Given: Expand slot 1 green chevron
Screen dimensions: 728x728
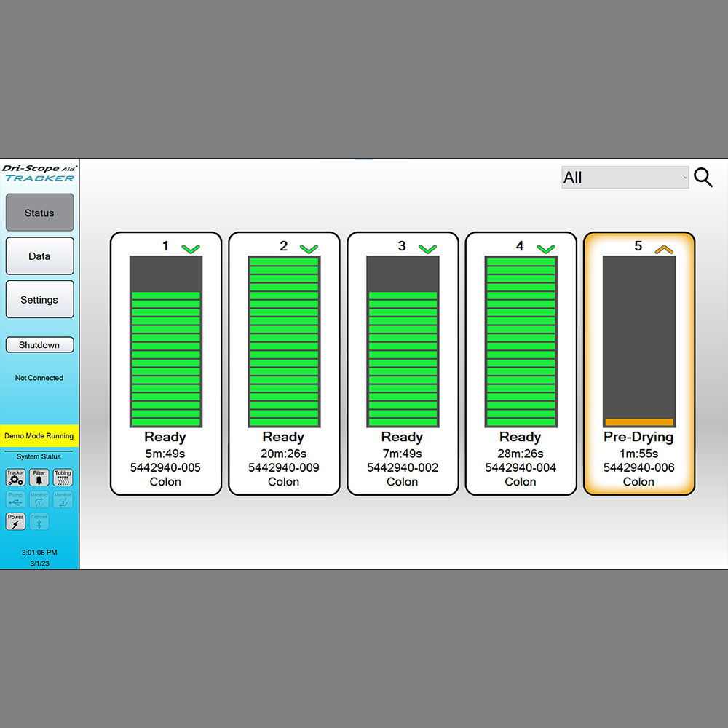Looking at the screenshot, I should click(191, 249).
